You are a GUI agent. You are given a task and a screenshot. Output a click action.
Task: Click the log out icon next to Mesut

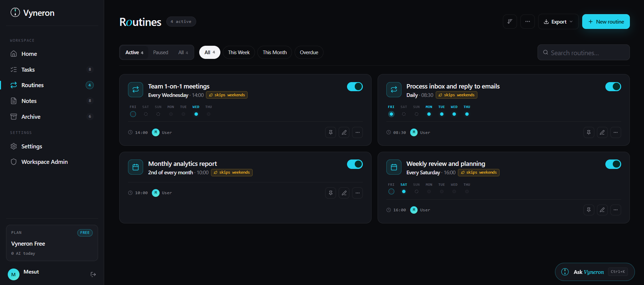(x=93, y=275)
